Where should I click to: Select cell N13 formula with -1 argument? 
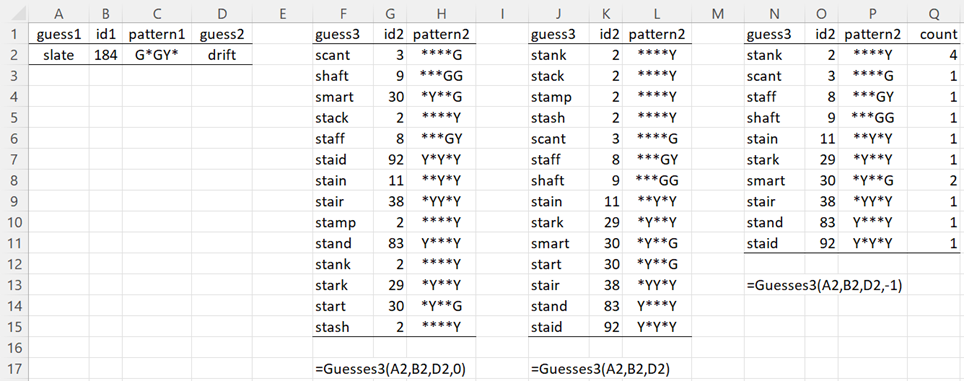tap(824, 285)
